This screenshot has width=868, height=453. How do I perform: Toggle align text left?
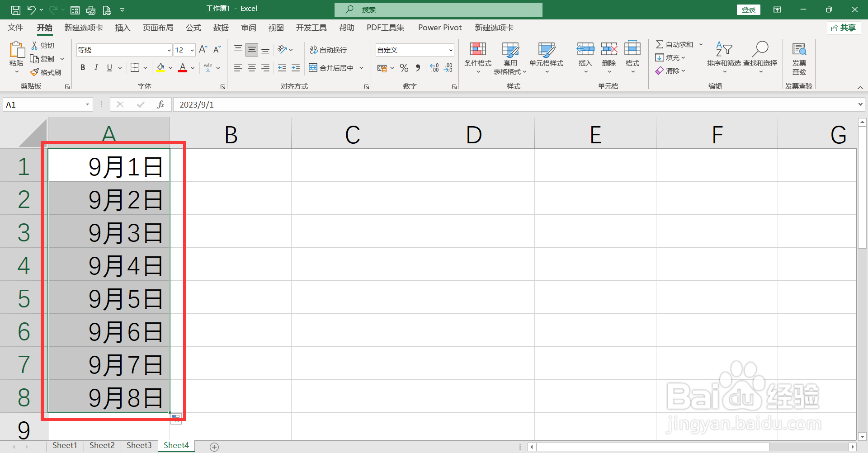(238, 68)
